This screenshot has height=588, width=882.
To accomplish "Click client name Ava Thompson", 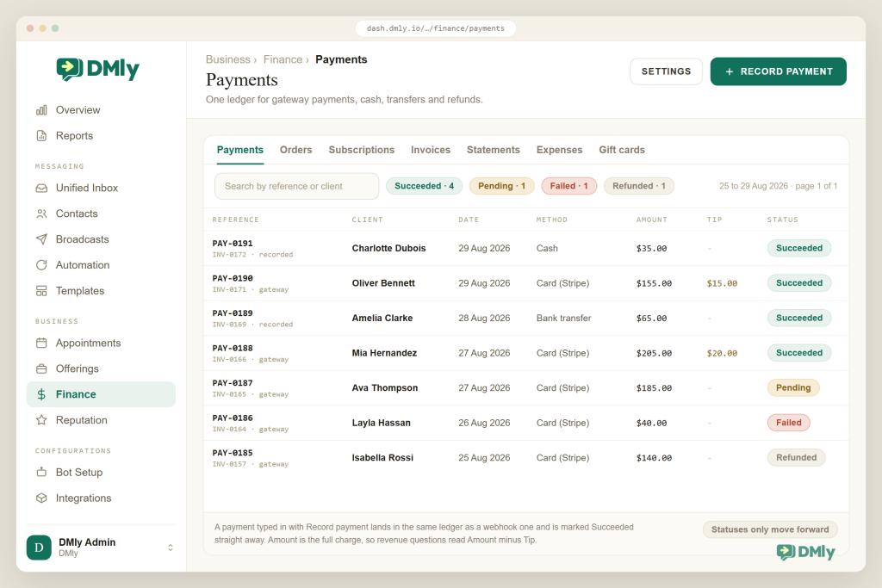I will [385, 388].
